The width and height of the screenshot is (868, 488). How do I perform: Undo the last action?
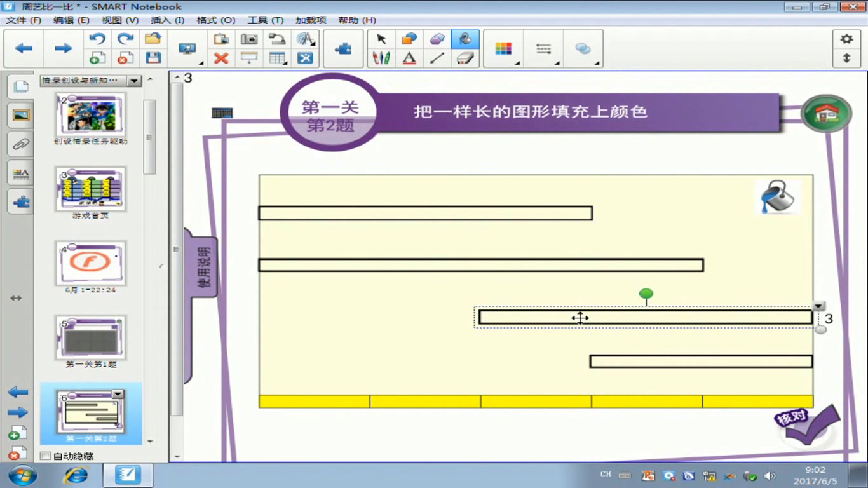(97, 39)
